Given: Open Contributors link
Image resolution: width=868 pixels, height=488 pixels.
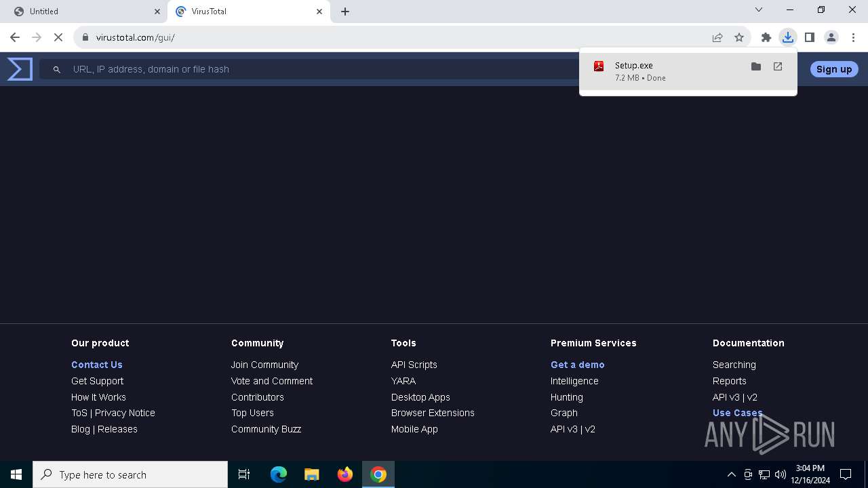Looking at the screenshot, I should click(x=258, y=397).
